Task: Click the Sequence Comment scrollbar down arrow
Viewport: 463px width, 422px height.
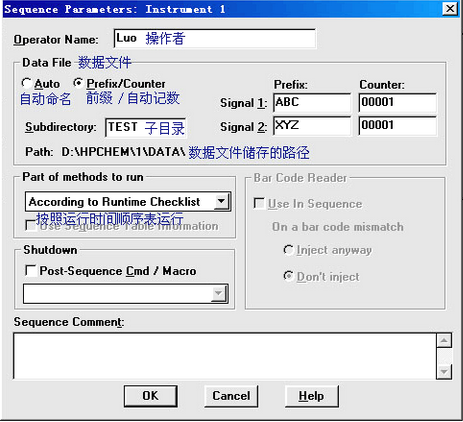Action: (444, 372)
